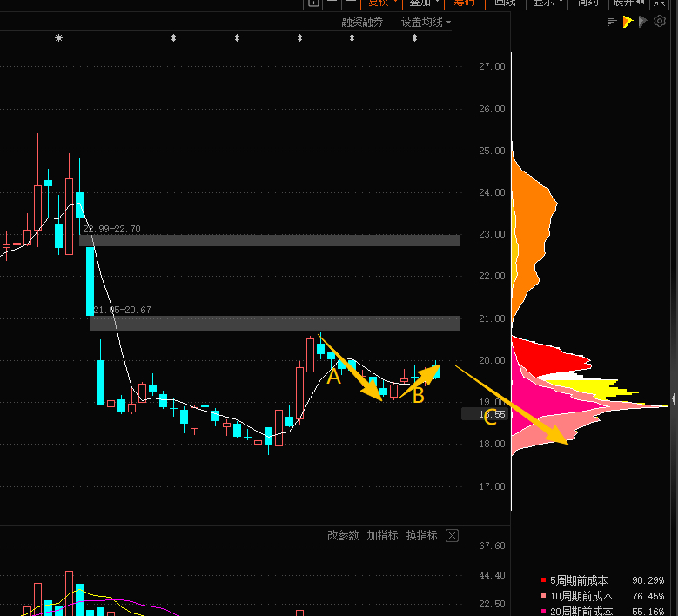Click the 24.00 price axis label

point(492,192)
